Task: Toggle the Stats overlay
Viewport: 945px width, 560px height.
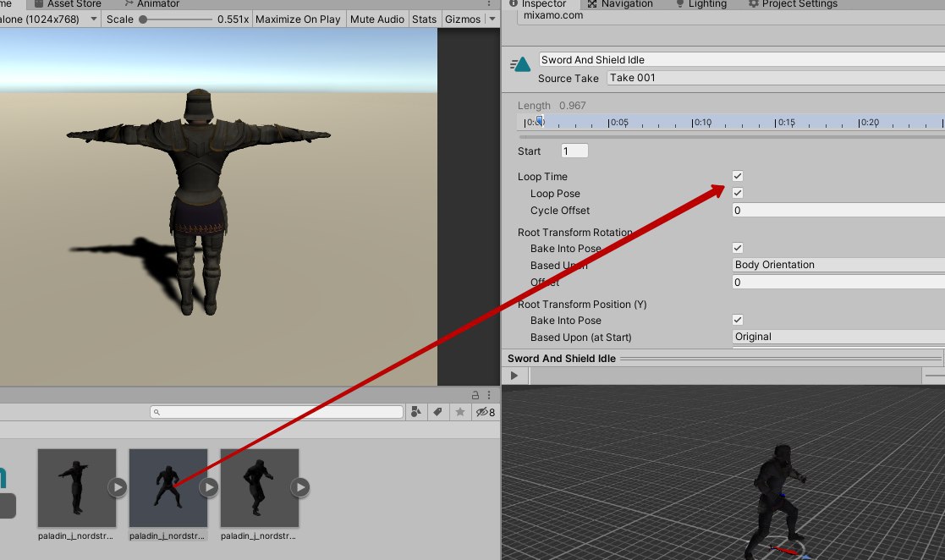Action: [425, 19]
